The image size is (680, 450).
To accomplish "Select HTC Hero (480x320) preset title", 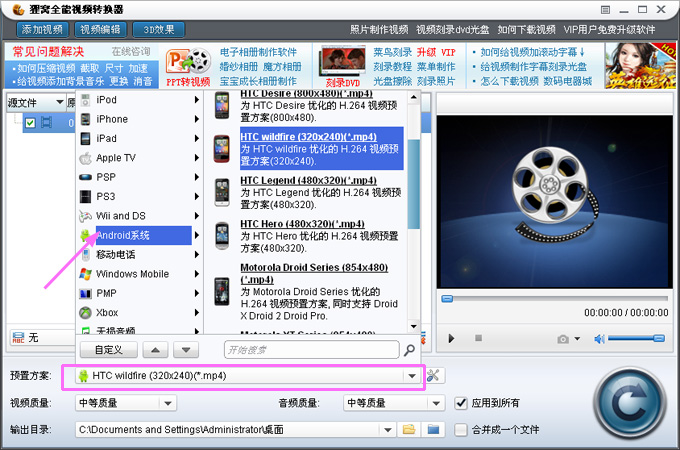I will coord(302,224).
